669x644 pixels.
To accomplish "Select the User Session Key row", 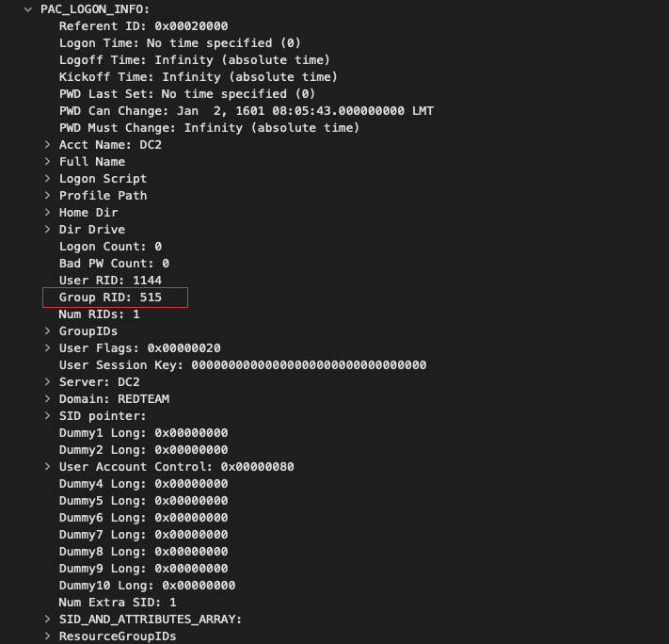I will tap(242, 365).
